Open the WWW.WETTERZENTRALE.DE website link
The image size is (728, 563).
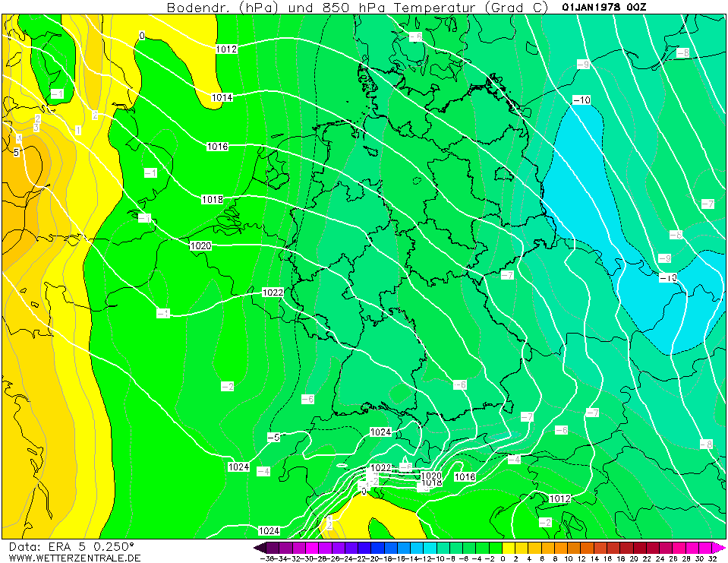74,557
